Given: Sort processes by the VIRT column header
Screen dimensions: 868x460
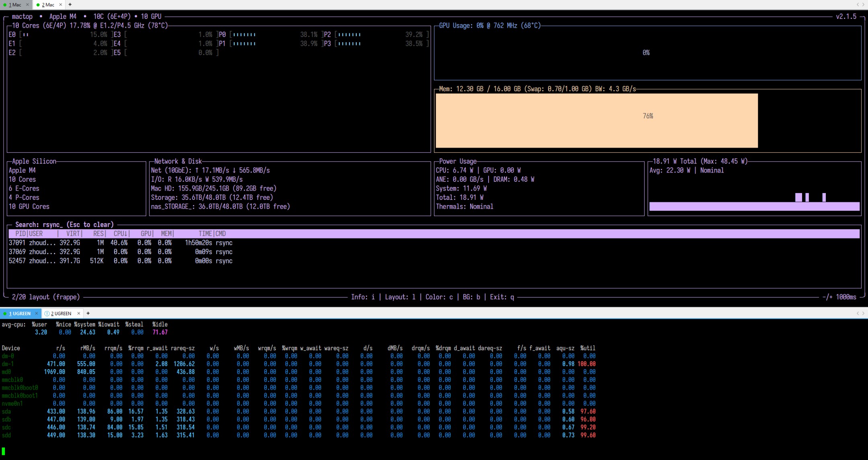Looking at the screenshot, I should point(73,234).
